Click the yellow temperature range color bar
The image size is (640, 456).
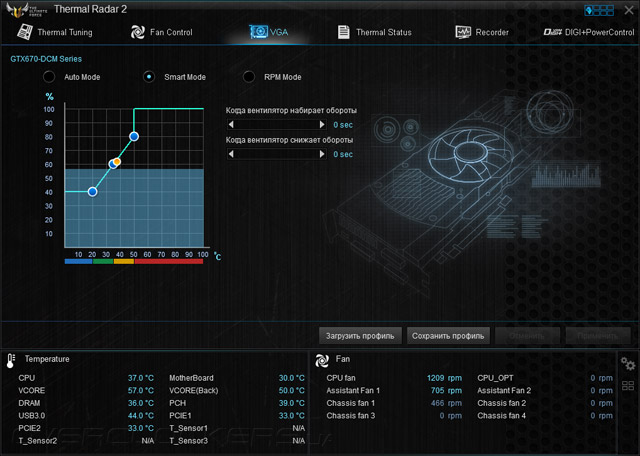[124, 261]
